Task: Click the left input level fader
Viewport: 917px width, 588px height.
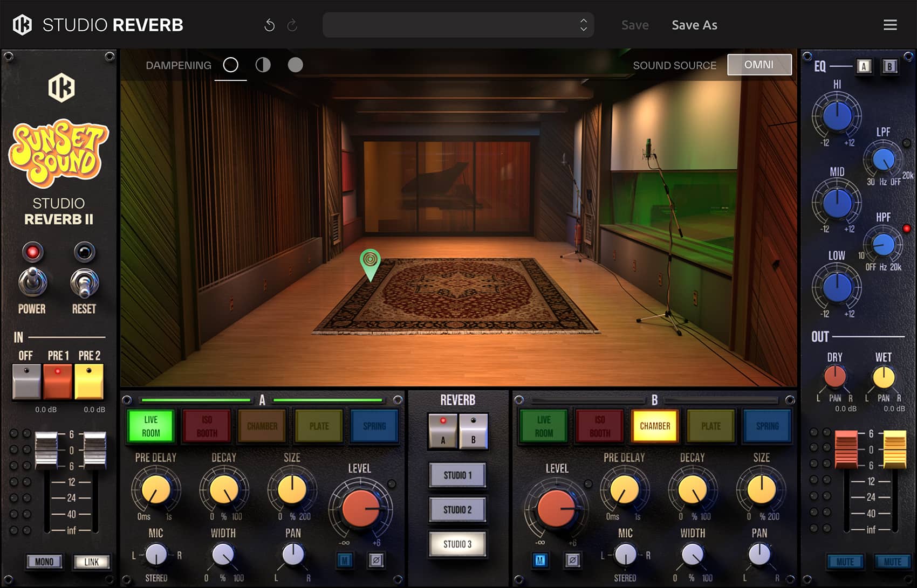Action: click(46, 449)
